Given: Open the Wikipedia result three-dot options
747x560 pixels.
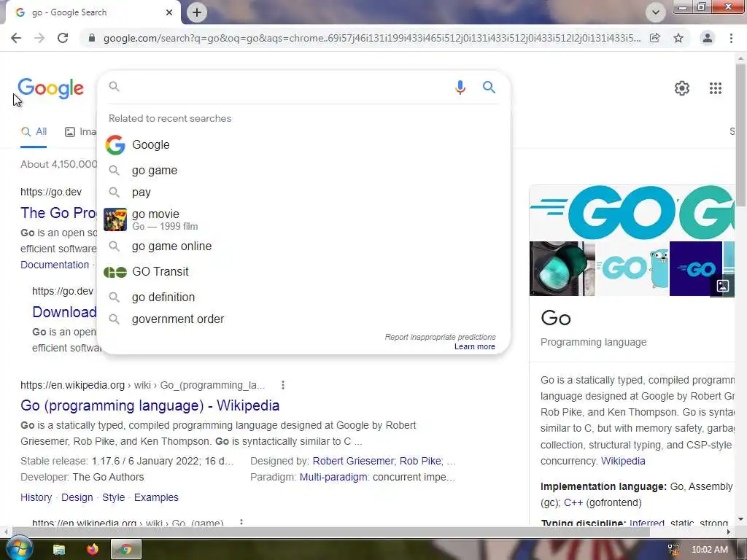Looking at the screenshot, I should 283,385.
